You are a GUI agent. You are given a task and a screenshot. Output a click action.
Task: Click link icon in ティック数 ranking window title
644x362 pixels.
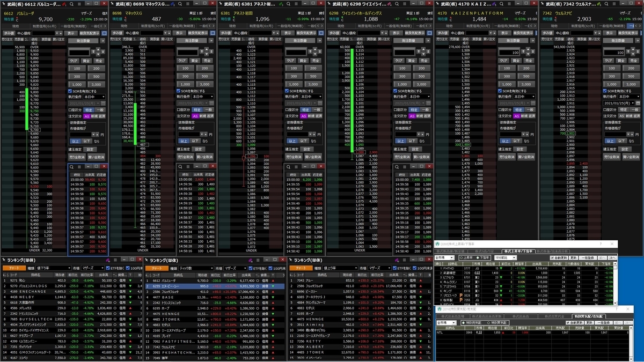250,260
